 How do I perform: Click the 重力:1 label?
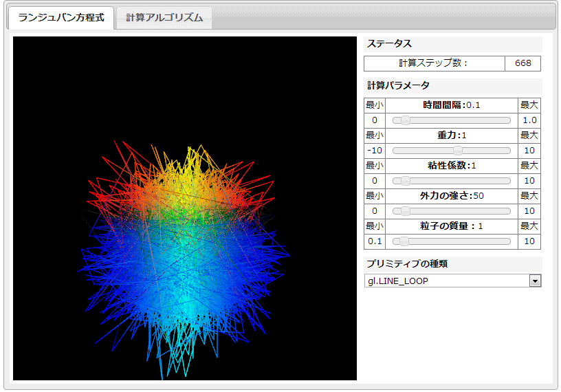[452, 135]
